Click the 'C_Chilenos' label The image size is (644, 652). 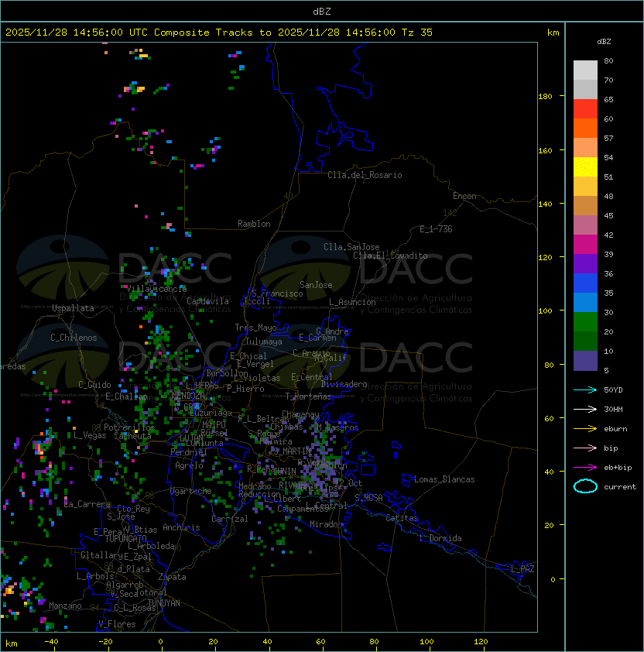click(74, 338)
